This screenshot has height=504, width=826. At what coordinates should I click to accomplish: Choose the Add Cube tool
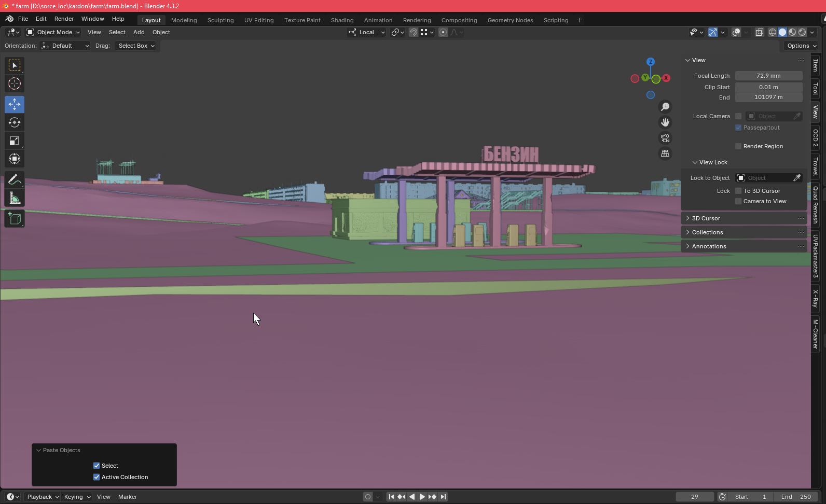(15, 219)
